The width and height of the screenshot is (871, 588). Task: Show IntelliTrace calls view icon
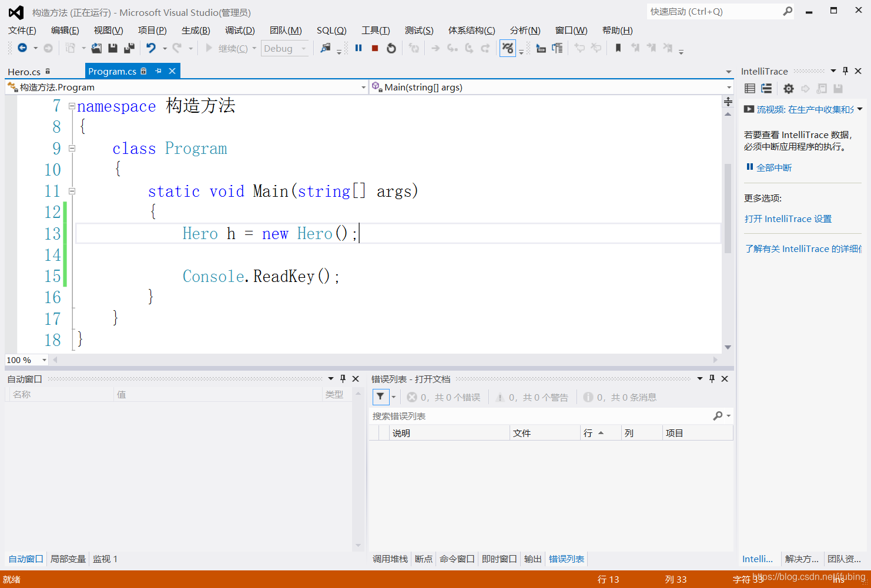pyautogui.click(x=766, y=89)
